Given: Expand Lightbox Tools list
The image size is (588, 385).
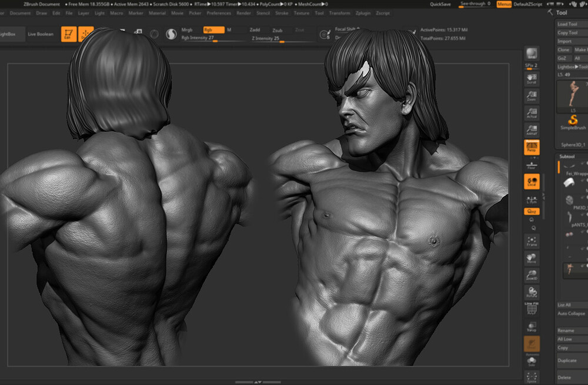Looking at the screenshot, I should coord(572,67).
